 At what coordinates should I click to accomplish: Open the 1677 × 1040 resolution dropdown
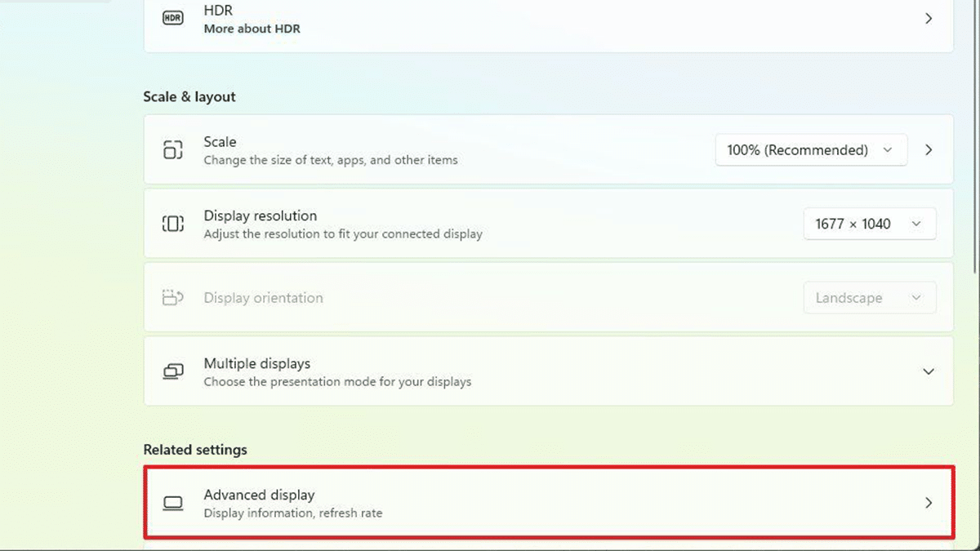click(x=869, y=224)
